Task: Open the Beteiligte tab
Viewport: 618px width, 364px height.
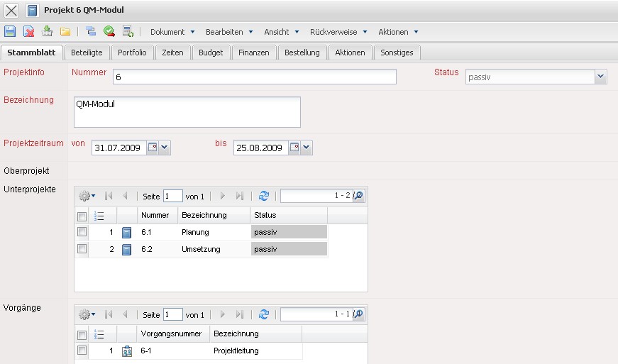Action: click(87, 53)
